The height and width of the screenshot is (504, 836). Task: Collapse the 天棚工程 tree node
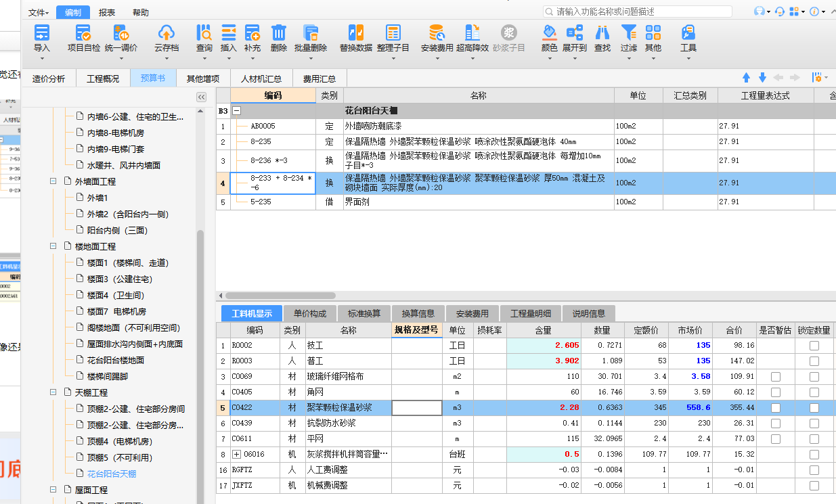pos(53,392)
